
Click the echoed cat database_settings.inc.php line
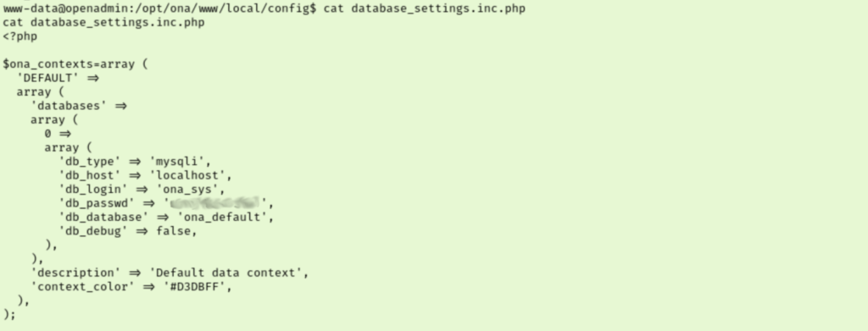(103, 23)
